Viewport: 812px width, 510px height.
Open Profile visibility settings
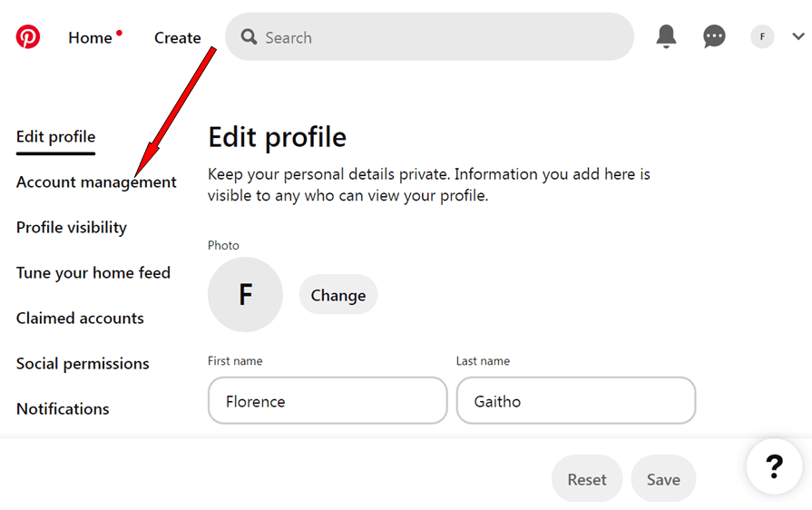click(x=72, y=227)
